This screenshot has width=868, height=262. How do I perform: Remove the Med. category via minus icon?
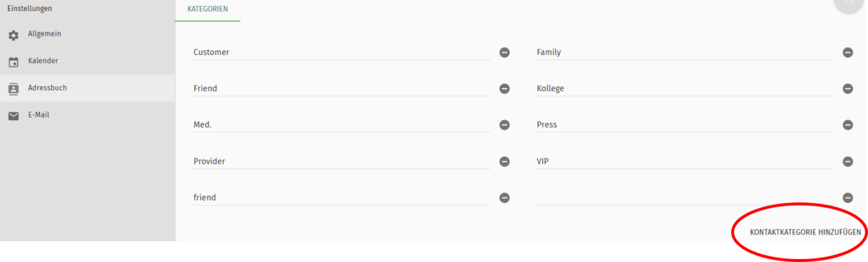pyautogui.click(x=505, y=125)
